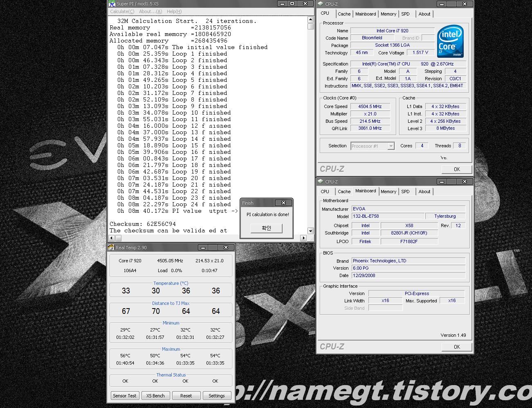Click the Core Speed value 4504.5 MHz
The image size is (532, 408).
point(370,106)
